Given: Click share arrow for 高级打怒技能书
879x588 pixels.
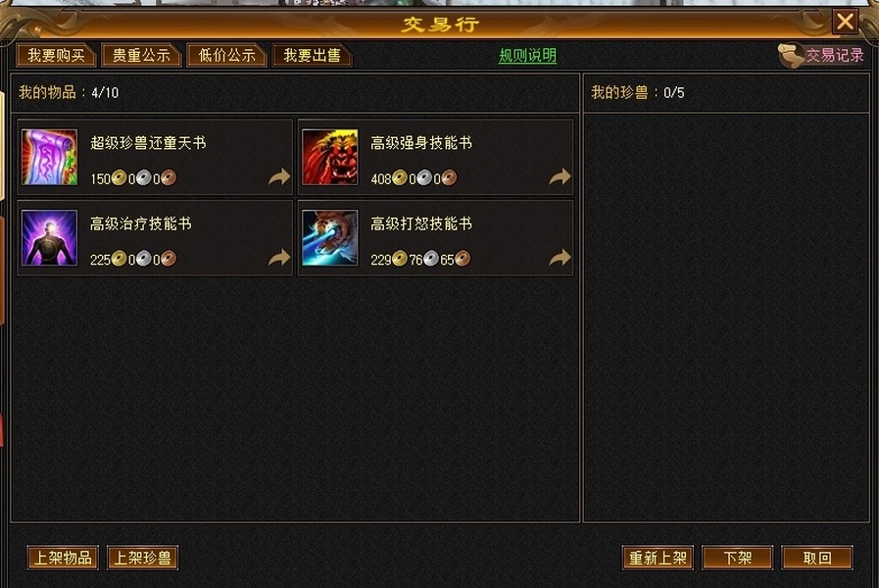Looking at the screenshot, I should coord(560,258).
